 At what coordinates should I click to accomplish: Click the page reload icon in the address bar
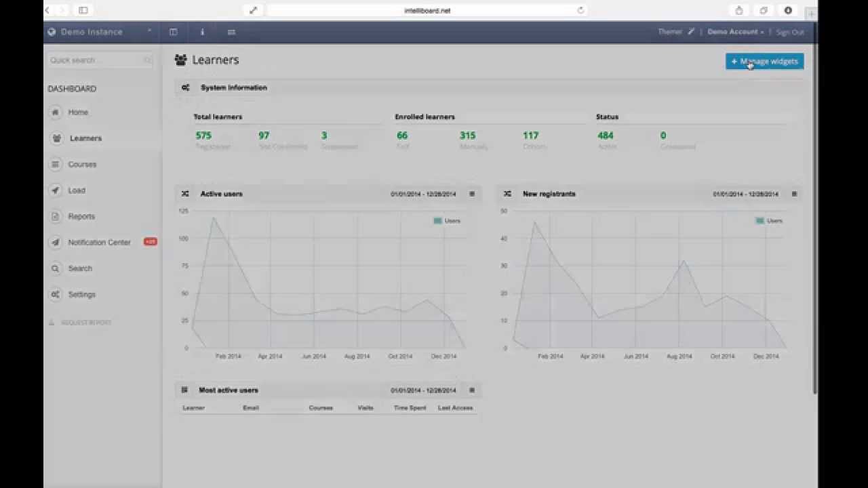580,10
